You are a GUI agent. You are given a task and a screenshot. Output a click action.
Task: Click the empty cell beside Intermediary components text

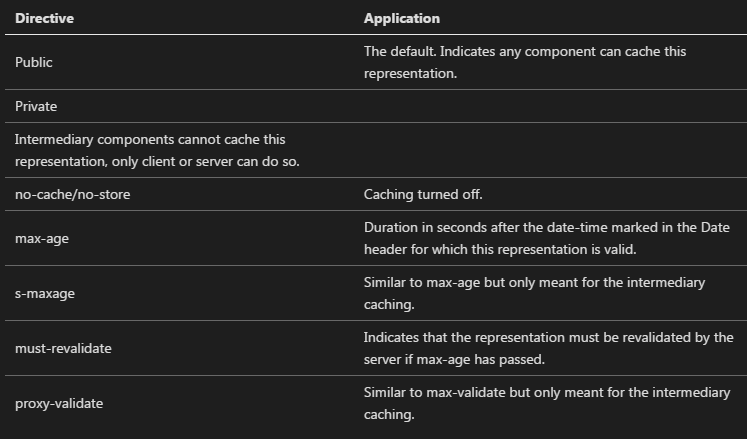tap(550, 150)
